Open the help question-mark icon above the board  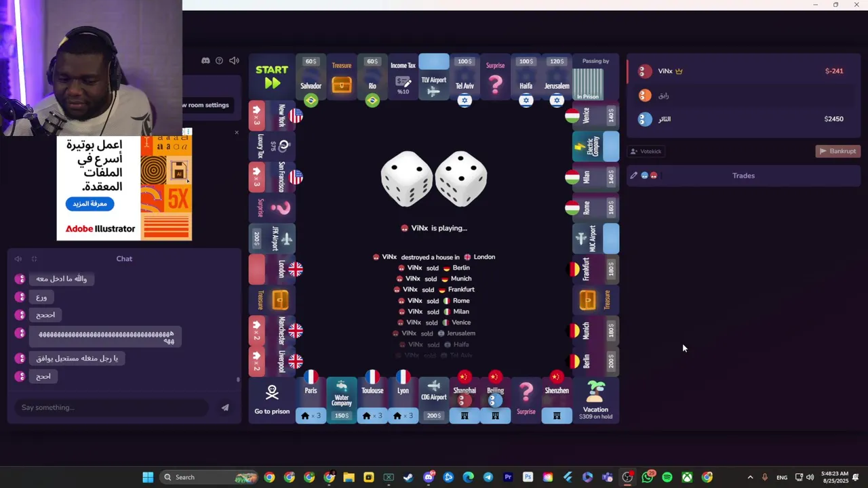219,61
